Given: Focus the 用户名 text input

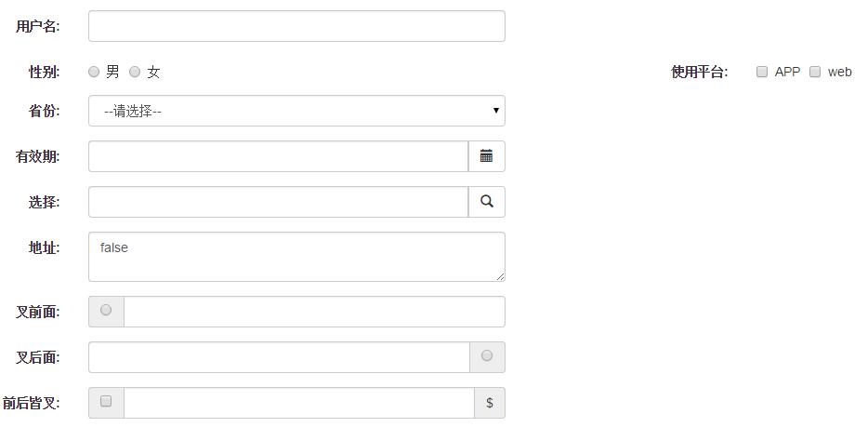Looking at the screenshot, I should 296,26.
